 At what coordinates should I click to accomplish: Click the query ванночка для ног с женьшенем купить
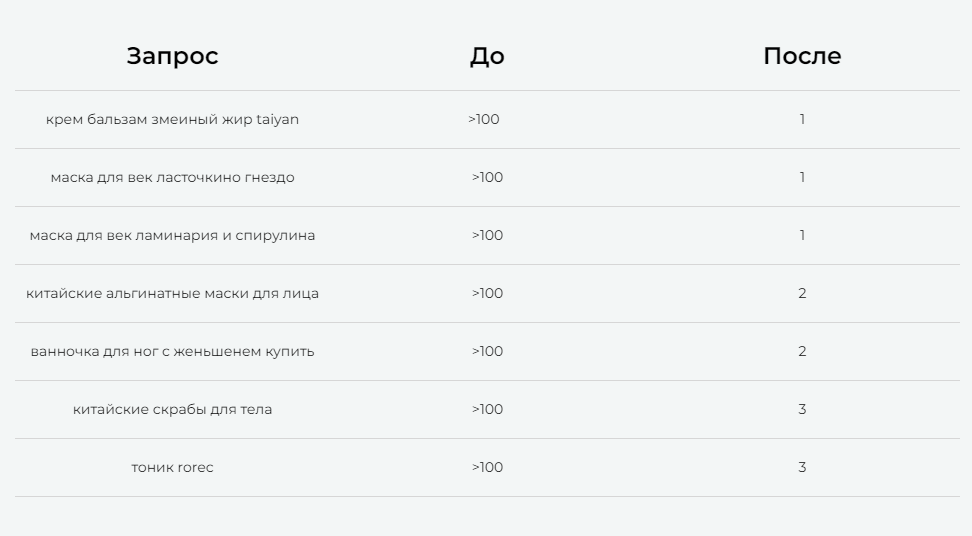pyautogui.click(x=172, y=351)
